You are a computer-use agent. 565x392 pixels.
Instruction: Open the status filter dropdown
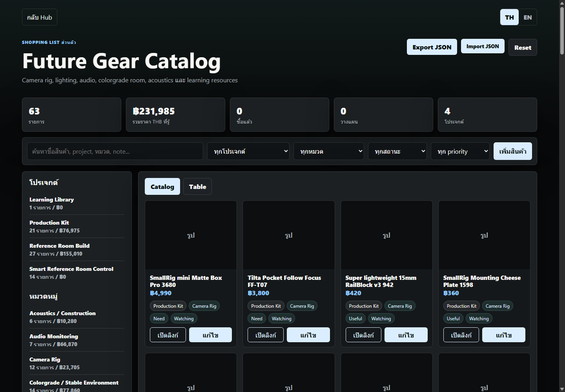[x=397, y=151]
